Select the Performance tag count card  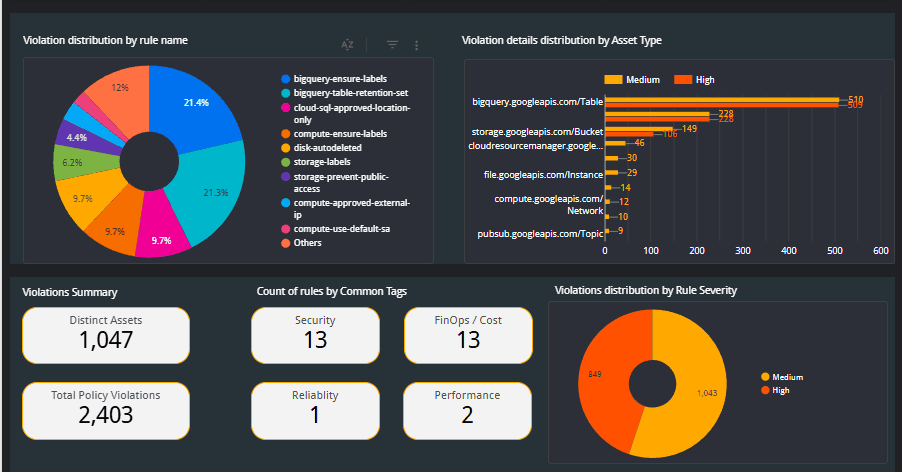point(468,409)
